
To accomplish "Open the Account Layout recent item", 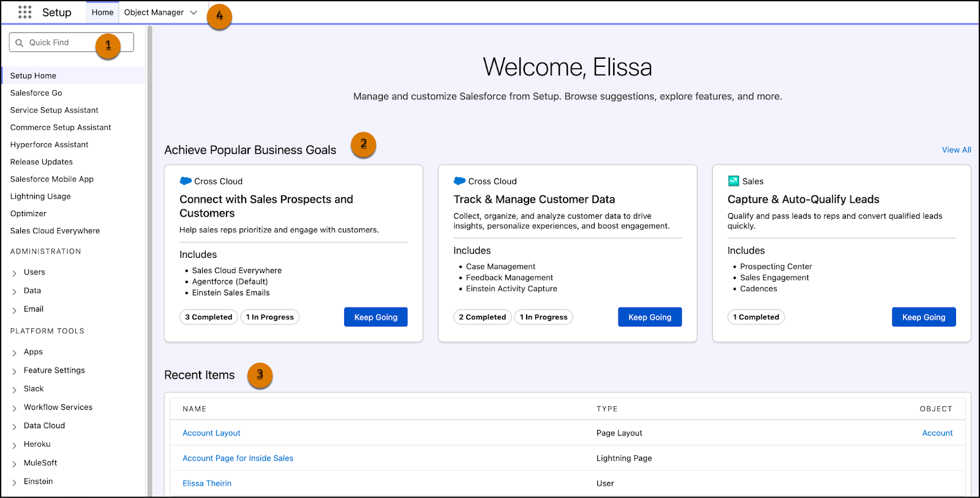I will coord(211,433).
